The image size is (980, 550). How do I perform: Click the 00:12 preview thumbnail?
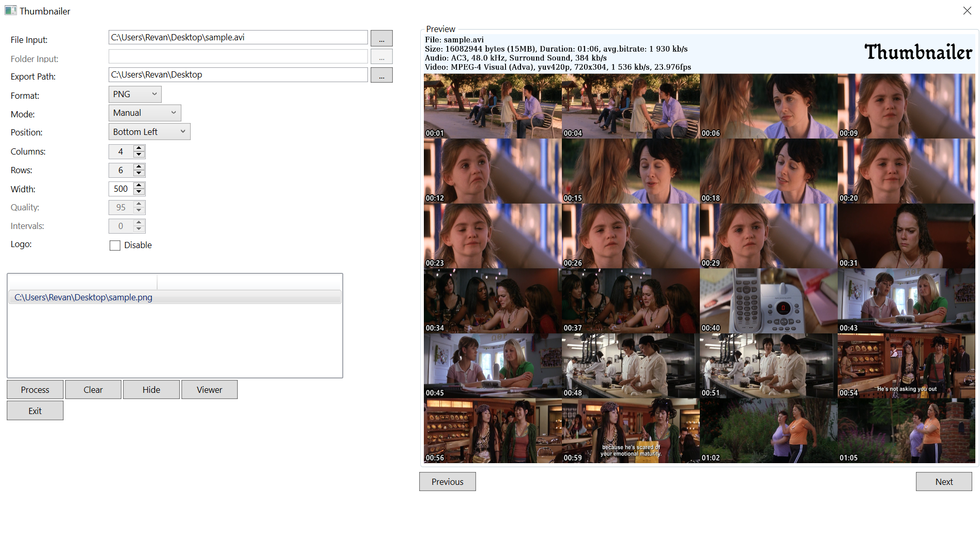(493, 171)
